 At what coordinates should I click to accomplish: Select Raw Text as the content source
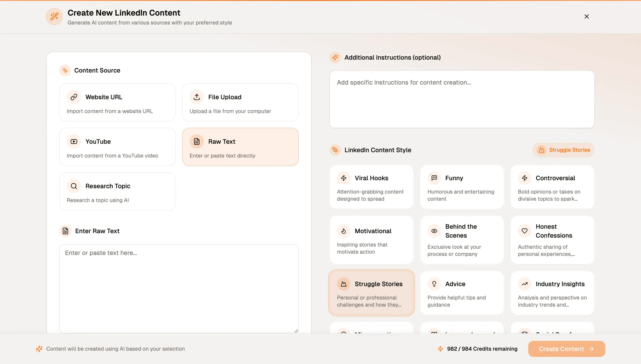pyautogui.click(x=240, y=147)
